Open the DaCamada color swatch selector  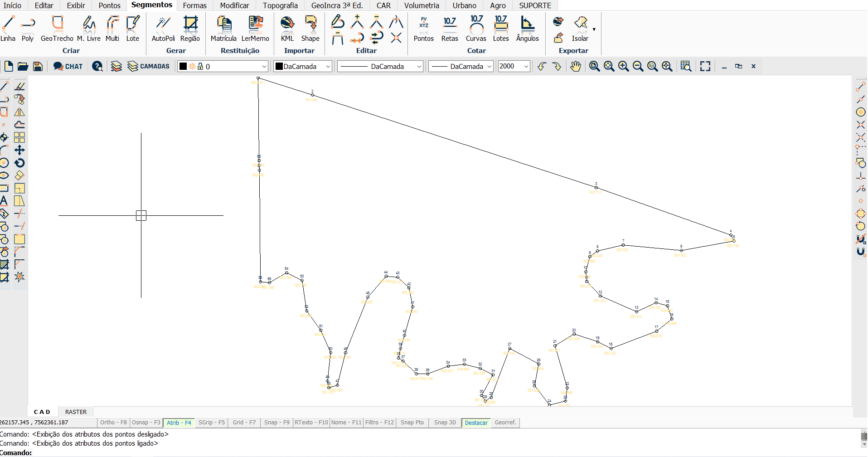click(303, 67)
